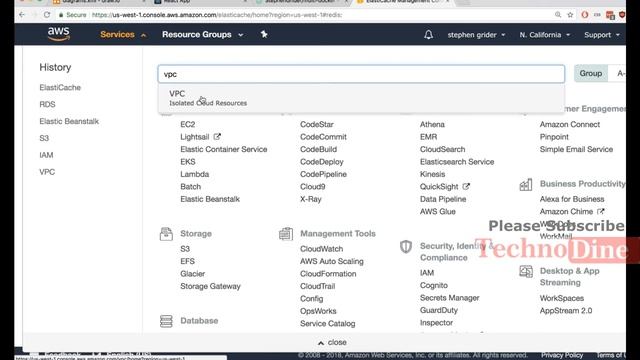Open GuardDuty service
This screenshot has height=360, width=640.
[x=439, y=310]
